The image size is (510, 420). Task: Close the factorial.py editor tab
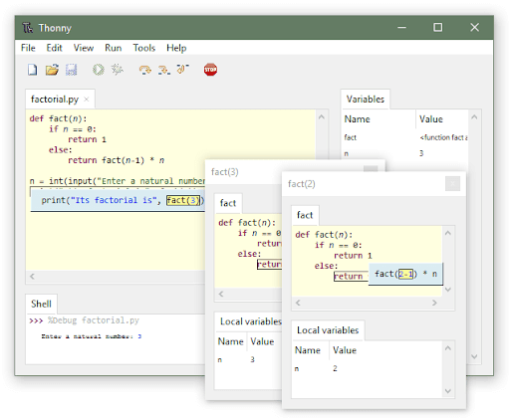(87, 100)
